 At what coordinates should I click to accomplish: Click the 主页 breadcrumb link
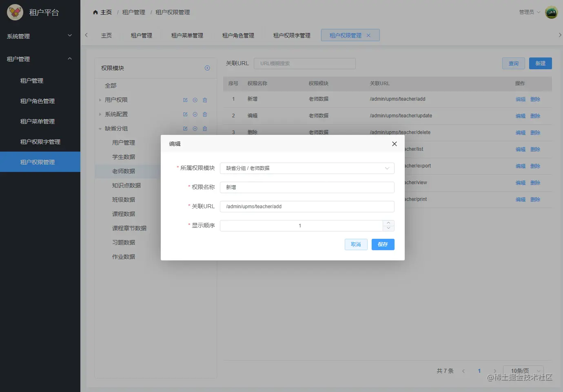(106, 12)
